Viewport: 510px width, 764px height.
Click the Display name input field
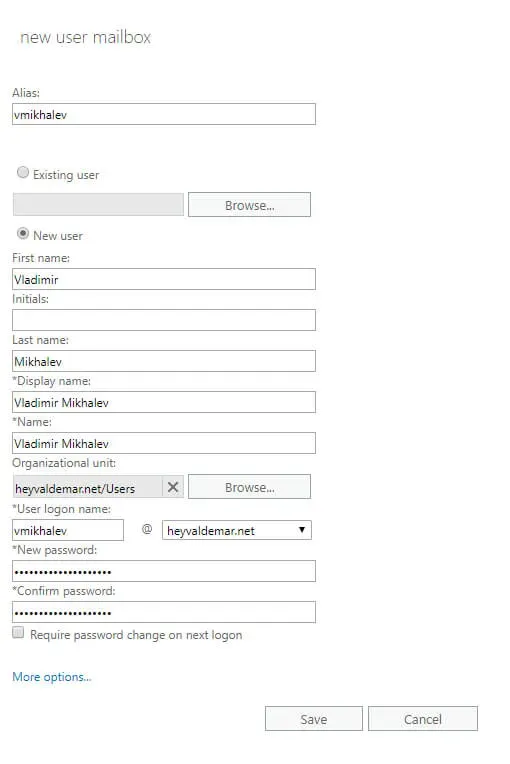[164, 402]
